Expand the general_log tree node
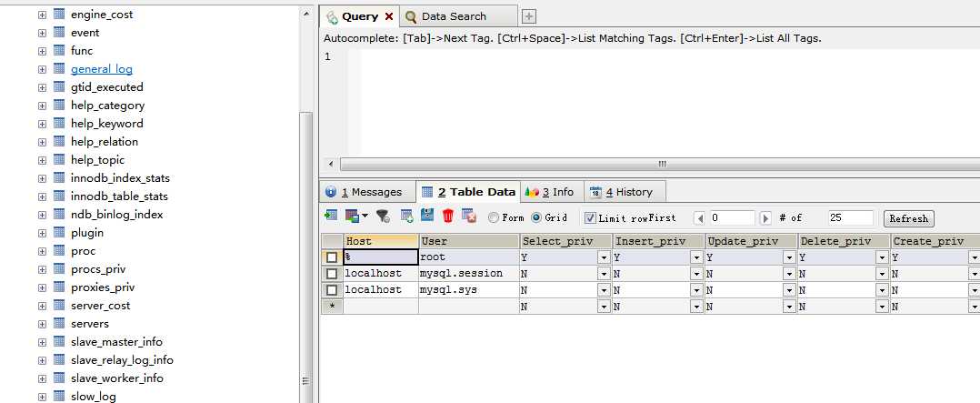This screenshot has height=403, width=980. (x=42, y=69)
